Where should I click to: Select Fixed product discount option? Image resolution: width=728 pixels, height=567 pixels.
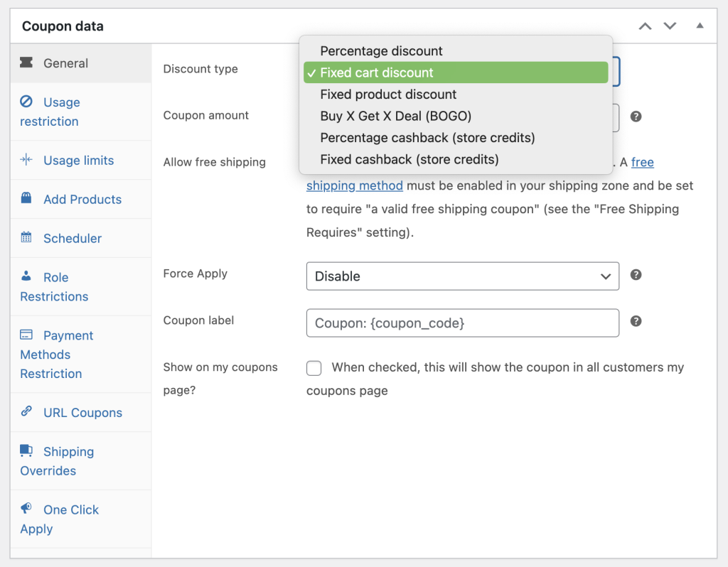point(456,94)
